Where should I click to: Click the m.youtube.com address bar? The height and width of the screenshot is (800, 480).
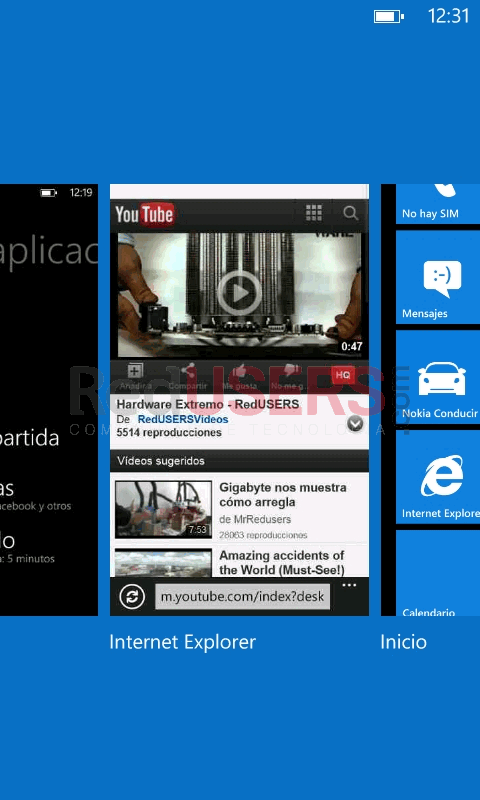tap(242, 596)
